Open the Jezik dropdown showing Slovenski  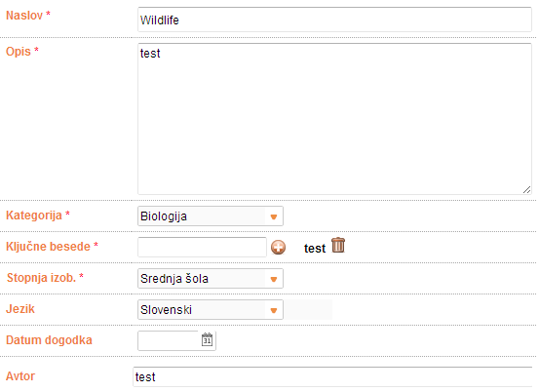(x=211, y=310)
